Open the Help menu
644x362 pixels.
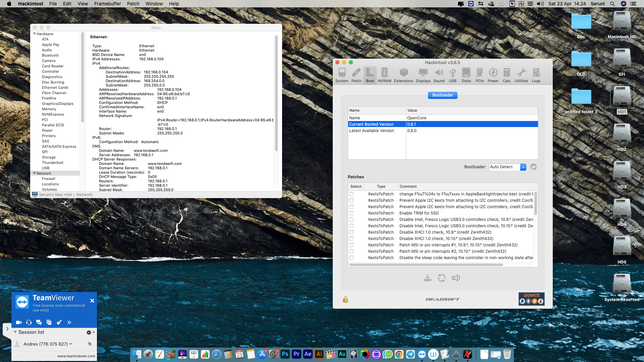174,4
